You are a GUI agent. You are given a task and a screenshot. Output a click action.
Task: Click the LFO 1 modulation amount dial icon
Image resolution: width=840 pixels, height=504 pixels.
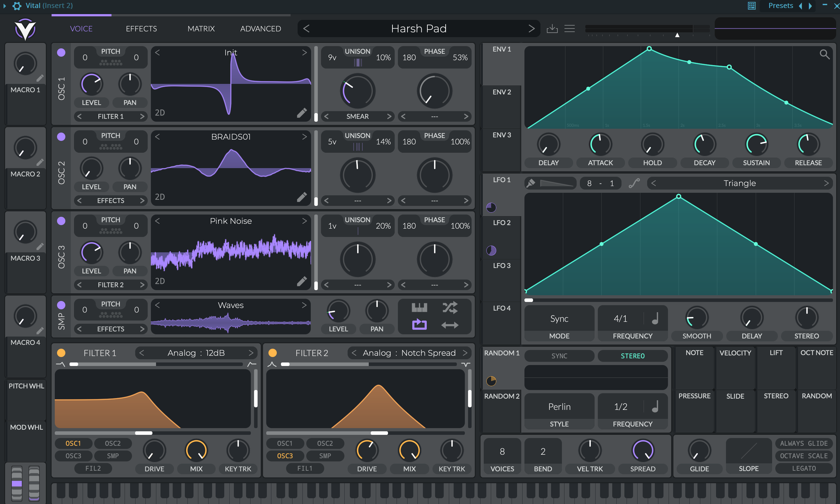point(491,207)
